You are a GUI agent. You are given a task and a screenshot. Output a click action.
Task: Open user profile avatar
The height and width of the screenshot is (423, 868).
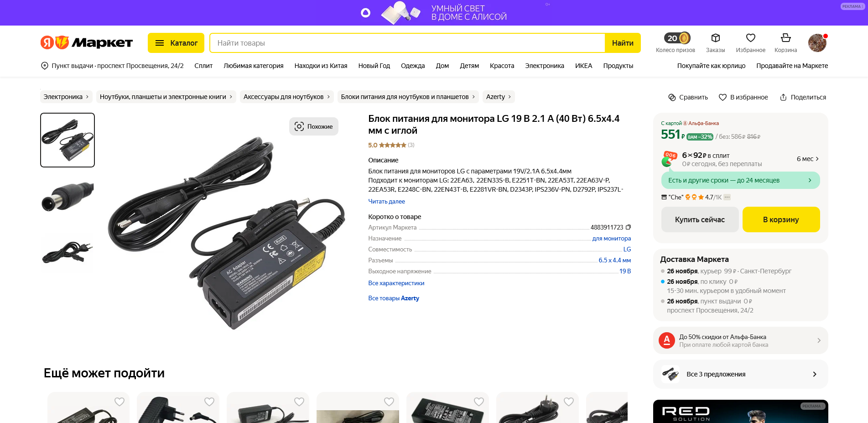click(x=817, y=43)
